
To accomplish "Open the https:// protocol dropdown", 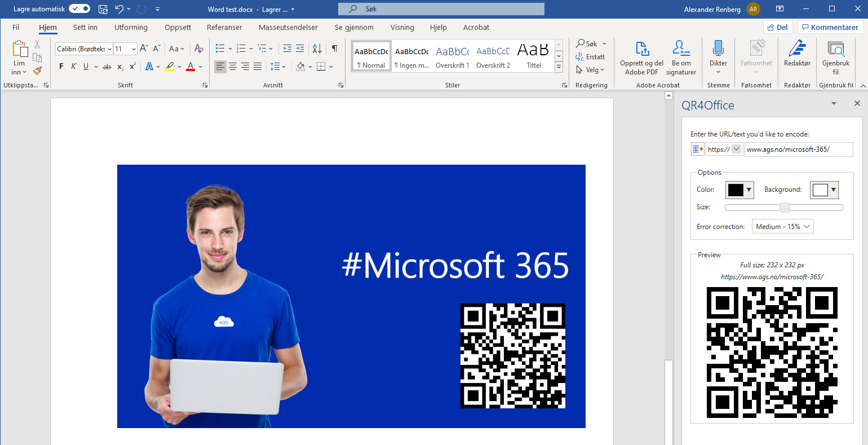I will coord(724,149).
